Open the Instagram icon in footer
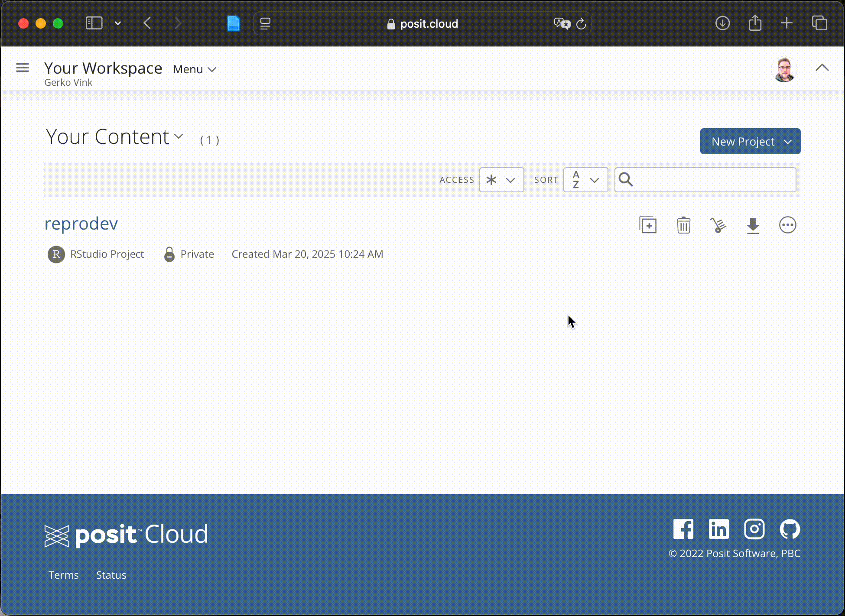The height and width of the screenshot is (616, 845). coord(754,529)
